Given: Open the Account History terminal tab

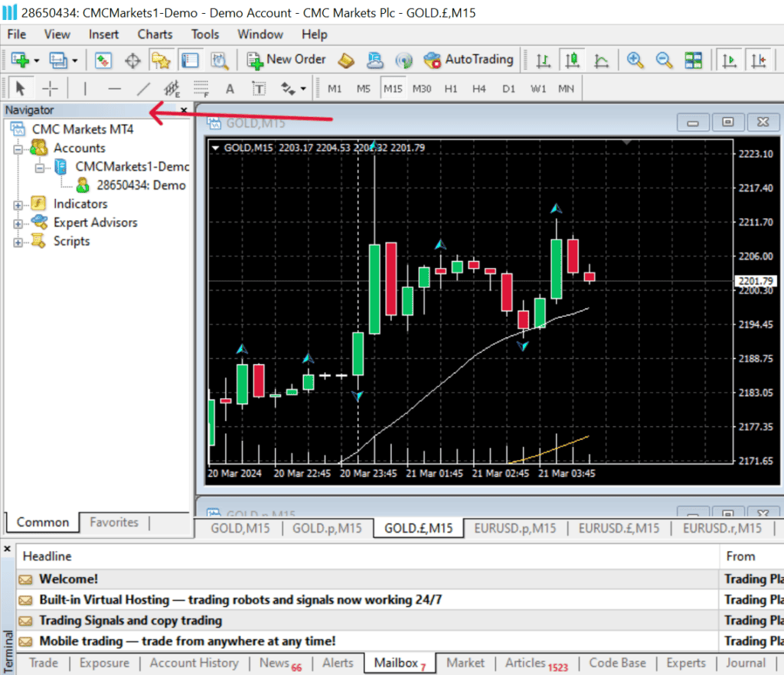Looking at the screenshot, I should click(194, 663).
